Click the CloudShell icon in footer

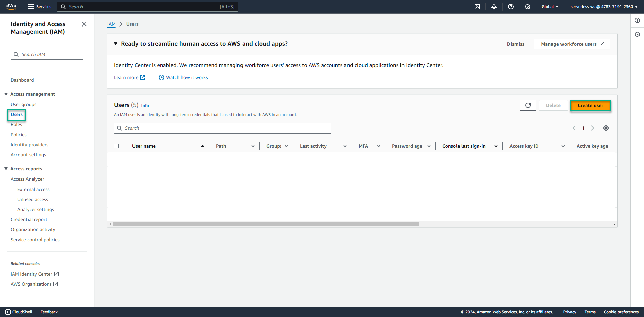point(8,312)
